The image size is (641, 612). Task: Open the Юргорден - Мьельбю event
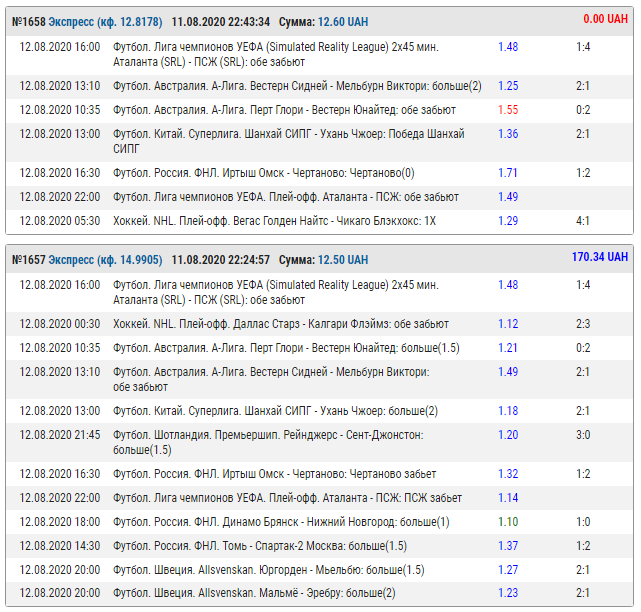coord(268,569)
